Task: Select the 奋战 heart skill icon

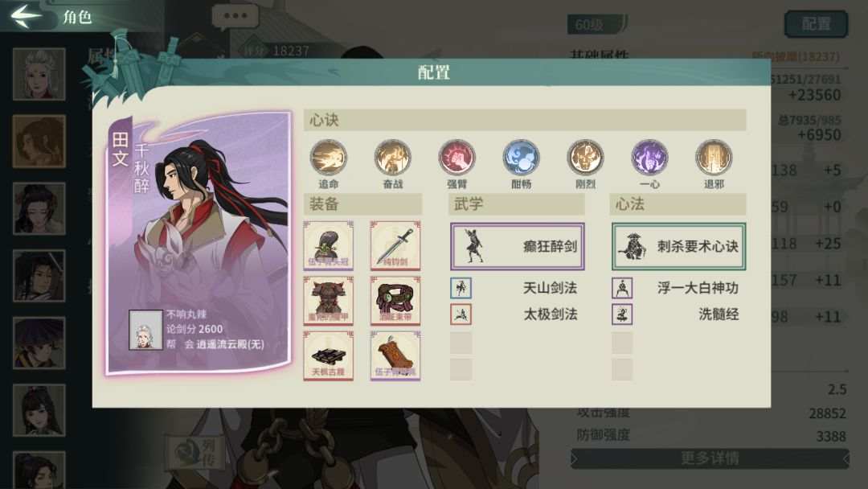Action: pyautogui.click(x=392, y=158)
